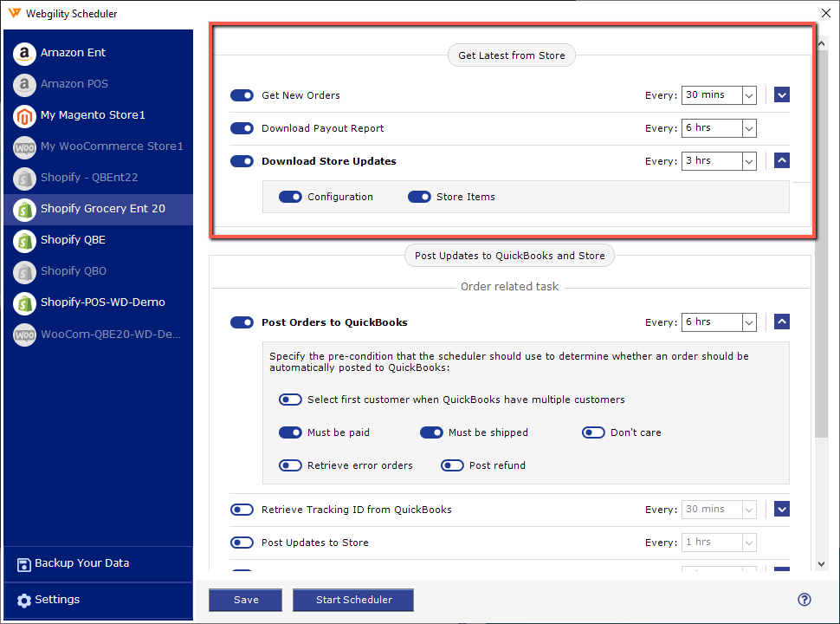Enable Select first customer toggle
This screenshot has width=840, height=624.
tap(290, 400)
